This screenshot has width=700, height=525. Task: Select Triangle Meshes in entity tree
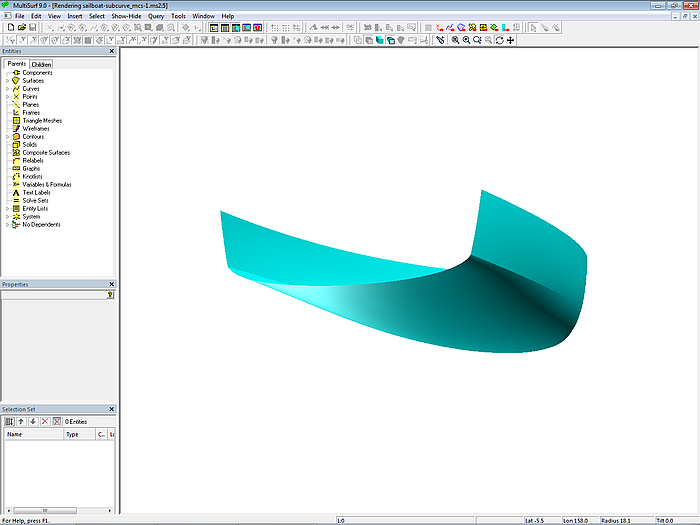pos(41,121)
